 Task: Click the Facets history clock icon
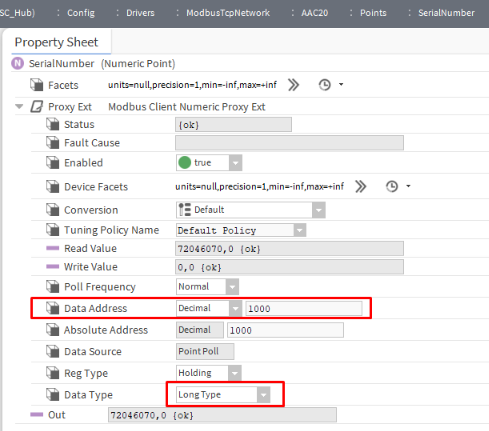coord(325,85)
